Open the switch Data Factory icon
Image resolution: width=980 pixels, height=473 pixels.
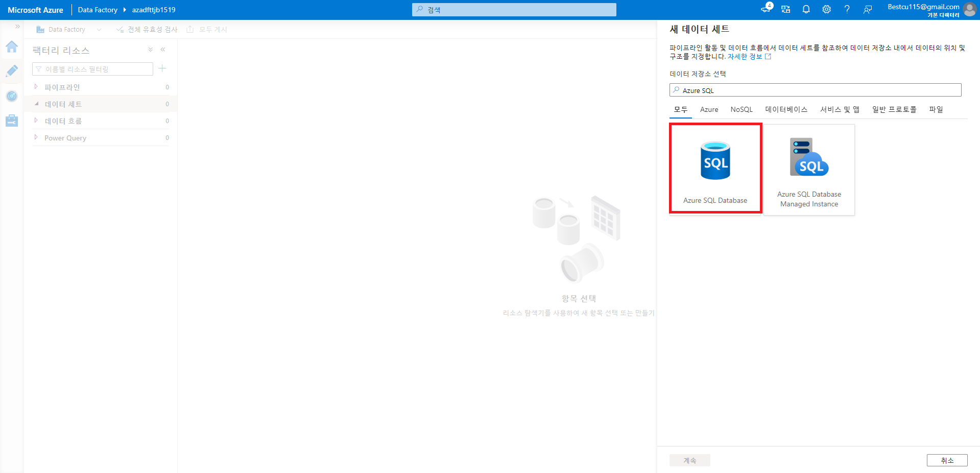point(786,9)
